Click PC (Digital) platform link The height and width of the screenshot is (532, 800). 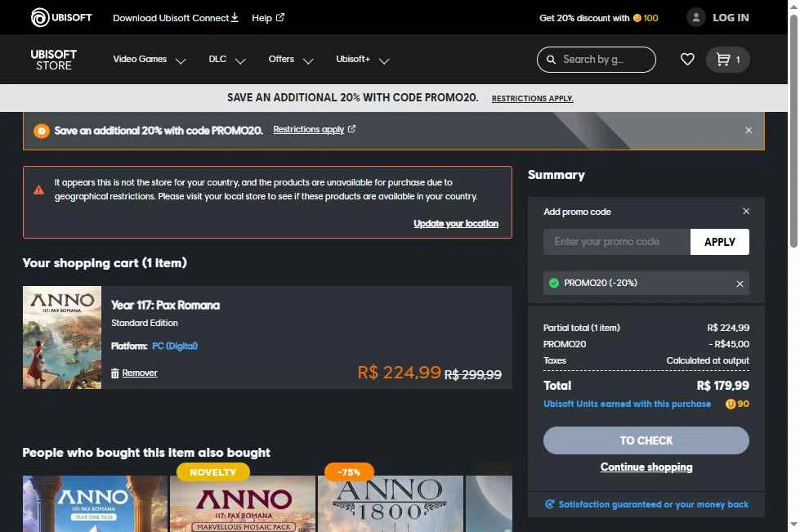click(175, 346)
